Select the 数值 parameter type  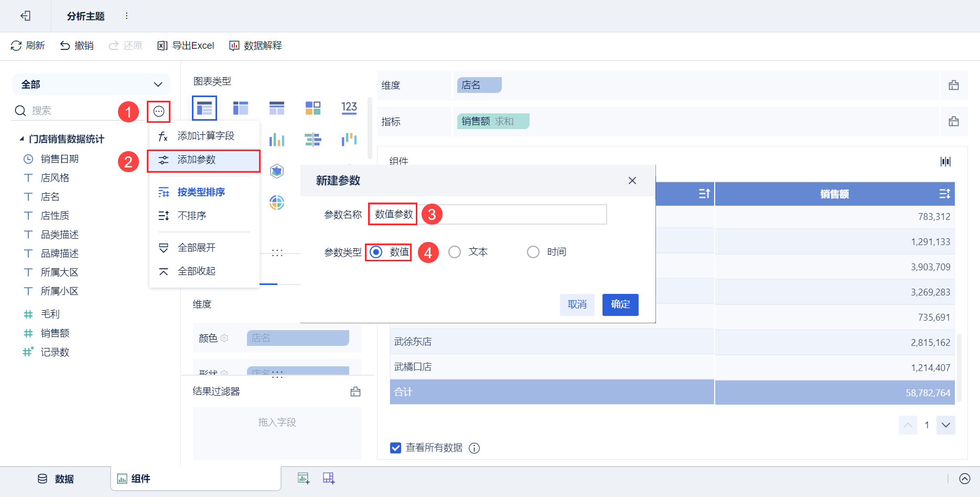coord(376,252)
